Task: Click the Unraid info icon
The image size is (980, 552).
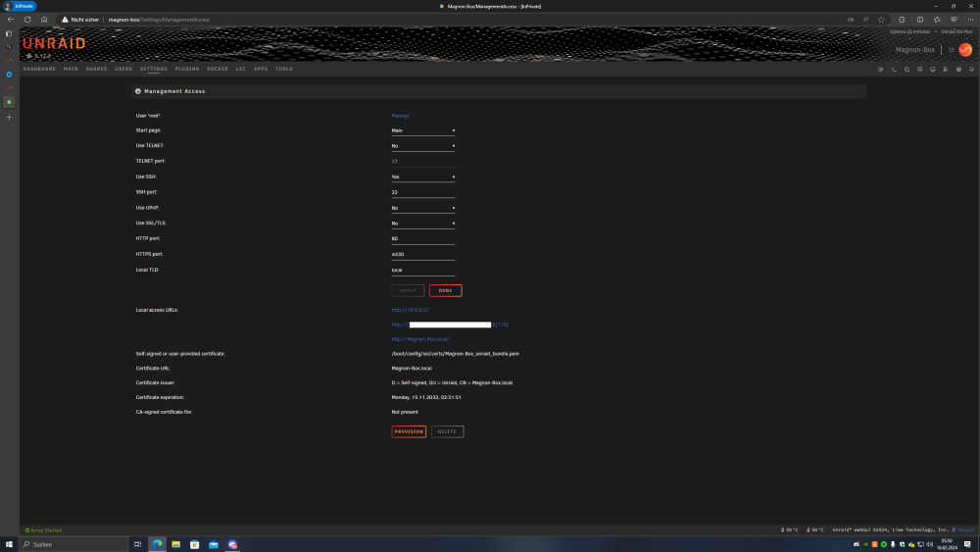Action: click(x=958, y=70)
